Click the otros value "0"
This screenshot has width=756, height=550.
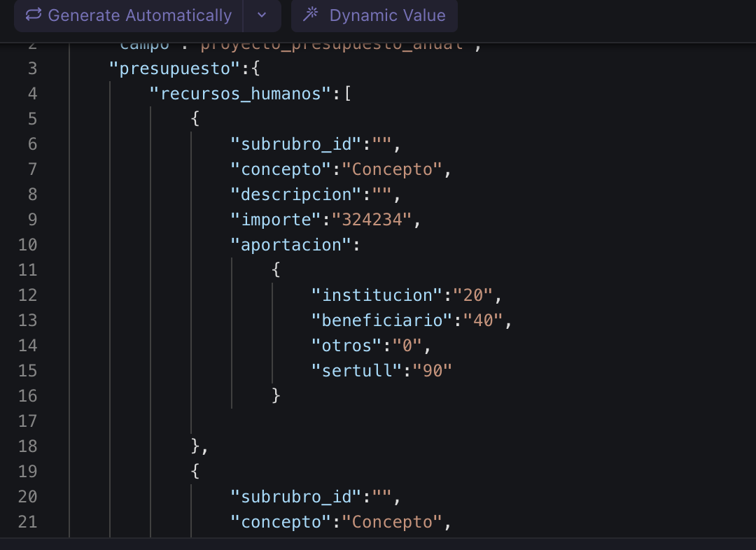point(402,346)
